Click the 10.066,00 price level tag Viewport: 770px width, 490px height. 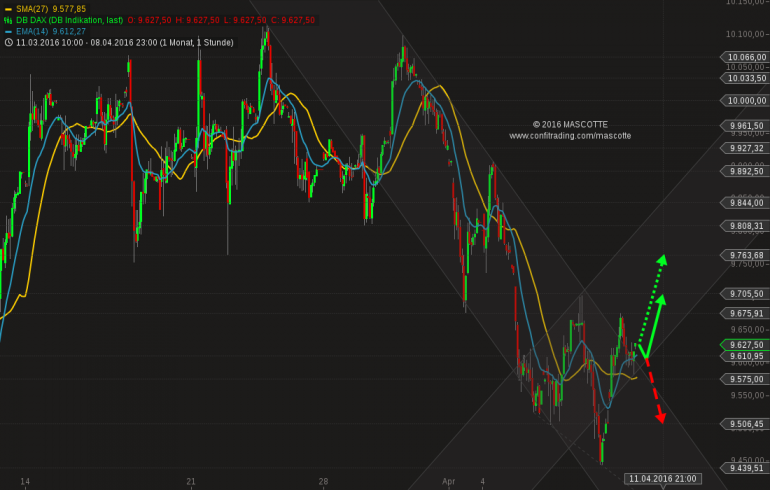(x=745, y=57)
